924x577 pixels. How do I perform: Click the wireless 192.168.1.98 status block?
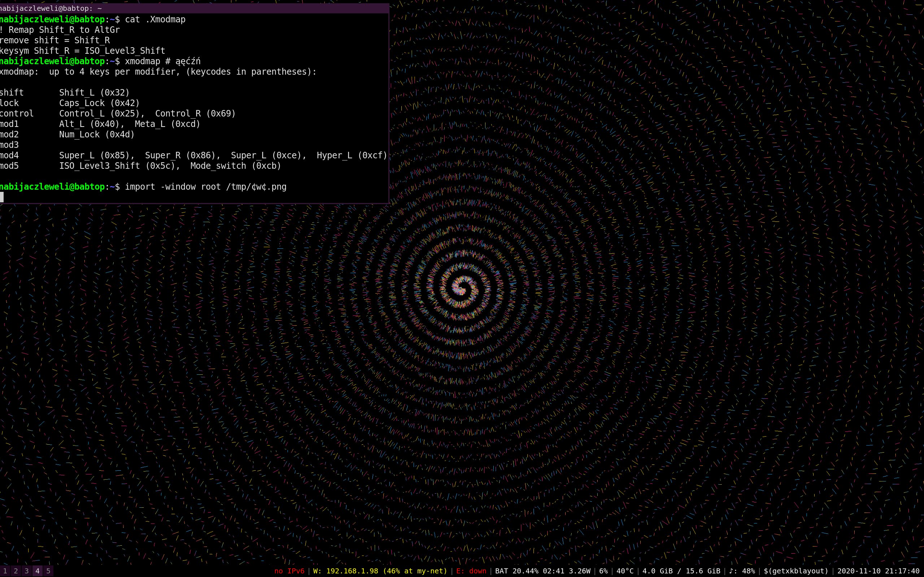(x=380, y=571)
